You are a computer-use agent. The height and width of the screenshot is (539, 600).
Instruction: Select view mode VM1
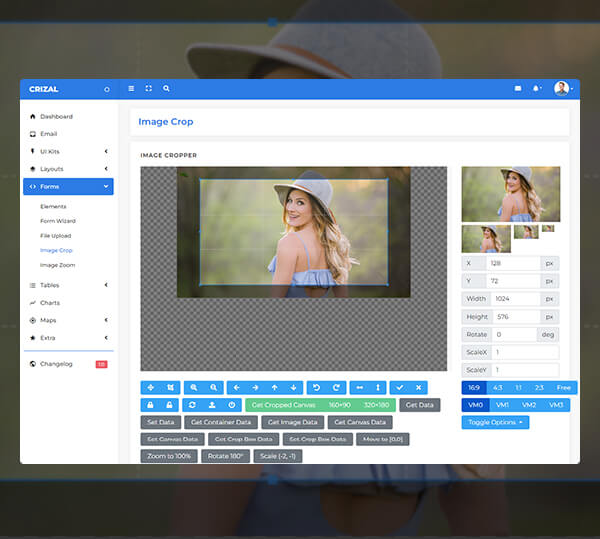coord(502,405)
